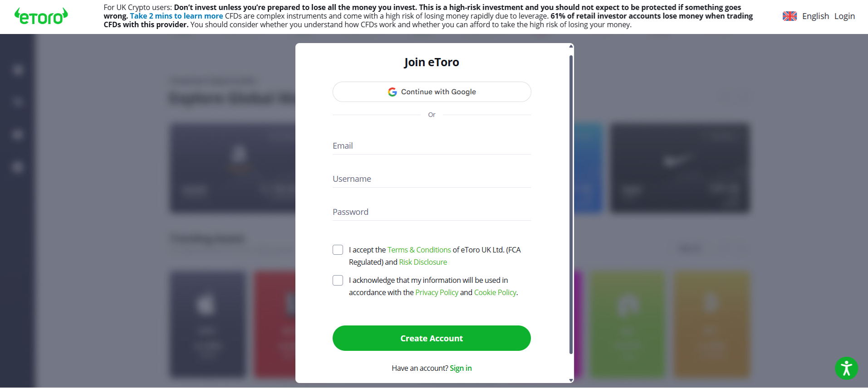
Task: Select the first icon in the left sidebar
Action: coord(17,70)
